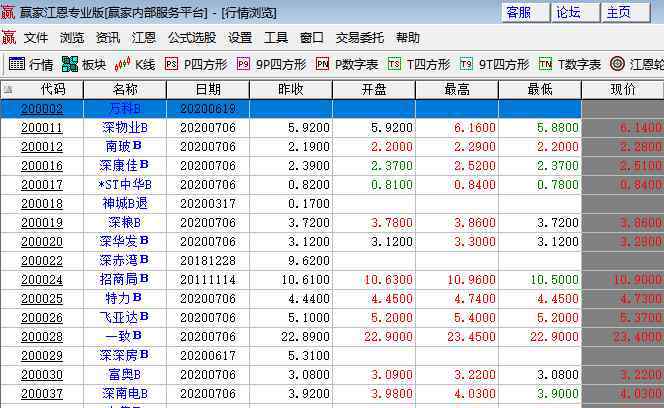664x408 pixels.
Task: Select the stock name 深南电B
Action: [x=125, y=394]
